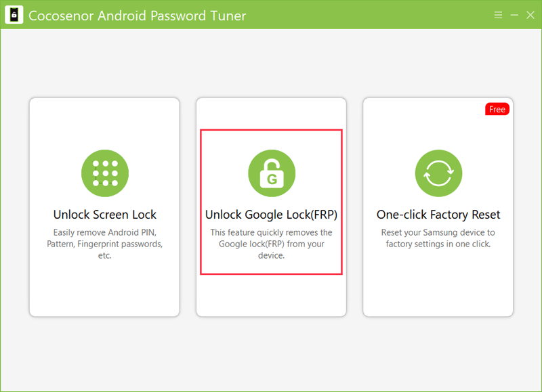The width and height of the screenshot is (542, 392).
Task: Close the Android Password Tuner window
Action: [530, 15]
